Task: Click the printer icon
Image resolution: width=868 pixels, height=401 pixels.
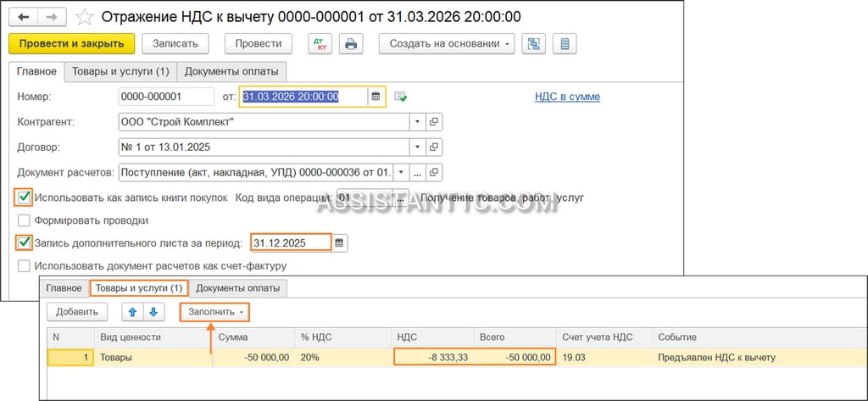Action: coord(351,44)
